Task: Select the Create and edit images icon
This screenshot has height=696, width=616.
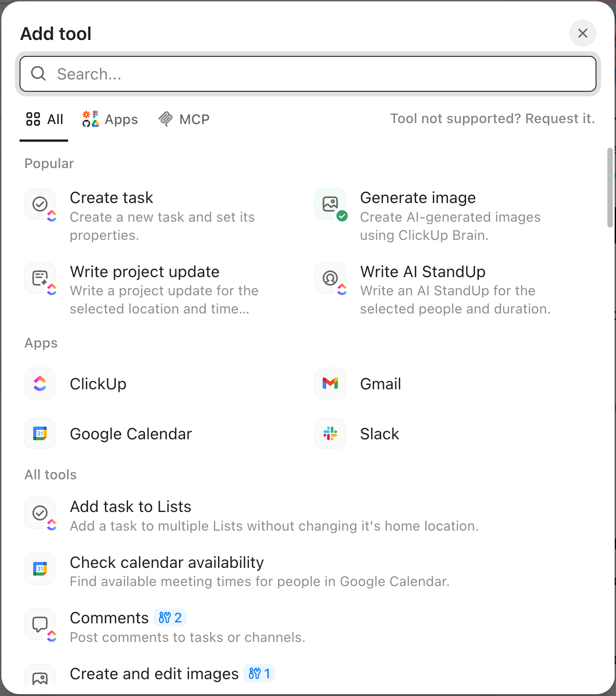Action: (40, 678)
